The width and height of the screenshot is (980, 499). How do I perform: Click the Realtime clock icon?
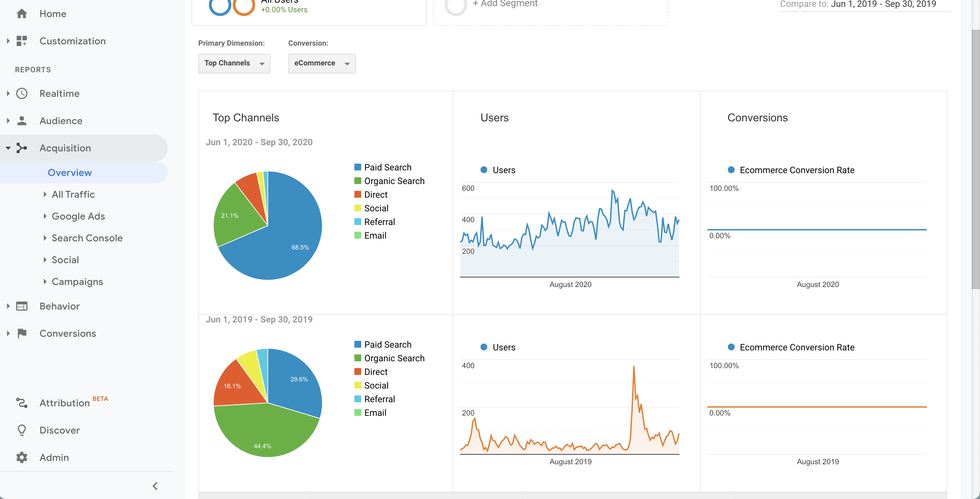point(22,94)
